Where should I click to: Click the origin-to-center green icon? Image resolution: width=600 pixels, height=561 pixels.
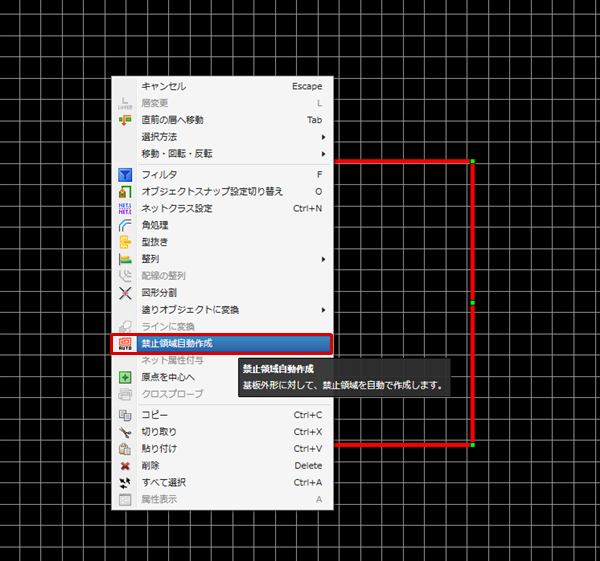point(125,377)
